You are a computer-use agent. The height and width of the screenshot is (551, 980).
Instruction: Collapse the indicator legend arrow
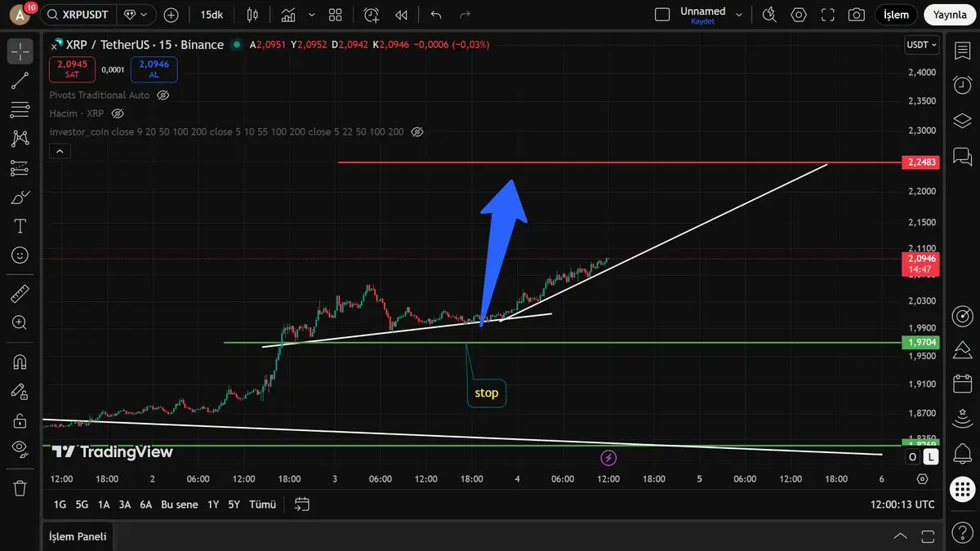point(60,151)
